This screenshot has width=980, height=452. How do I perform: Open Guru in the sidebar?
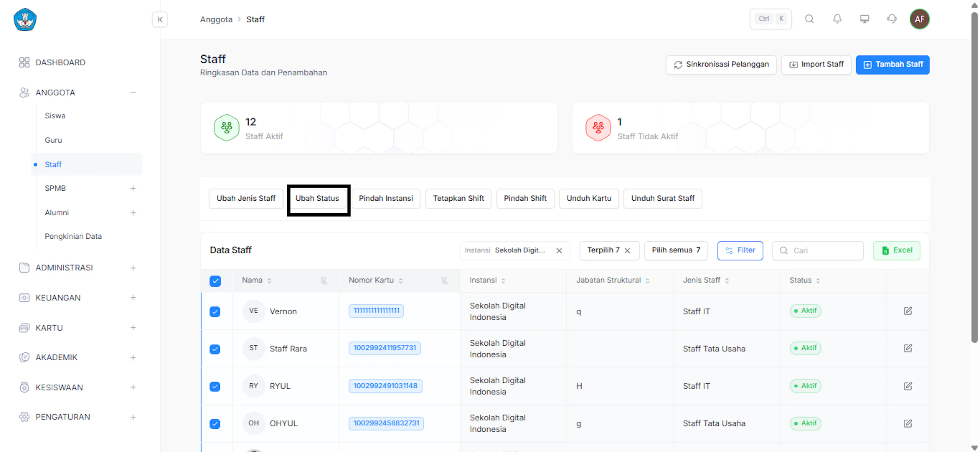click(53, 140)
